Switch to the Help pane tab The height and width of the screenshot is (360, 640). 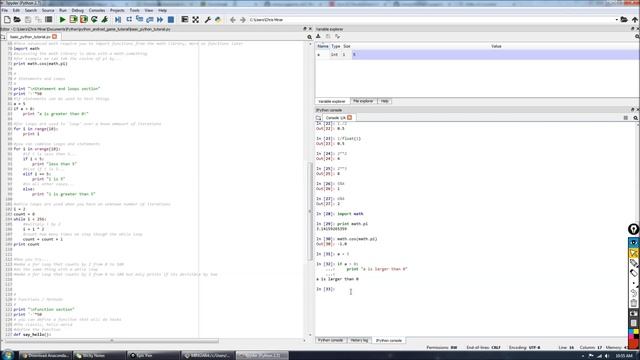384,101
